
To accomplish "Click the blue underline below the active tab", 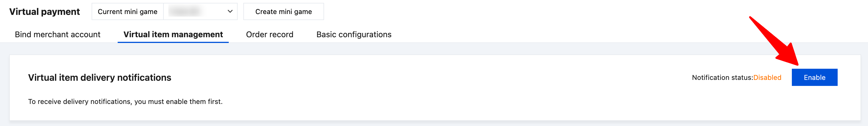I will click(x=173, y=42).
